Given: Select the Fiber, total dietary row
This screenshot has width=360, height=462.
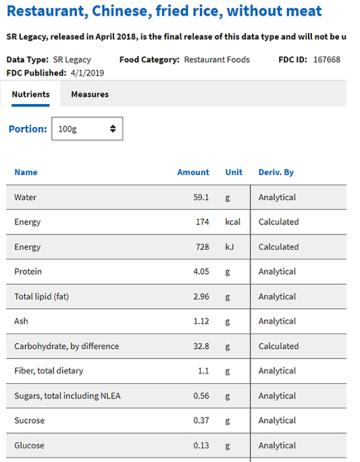Looking at the screenshot, I should click(176, 371).
